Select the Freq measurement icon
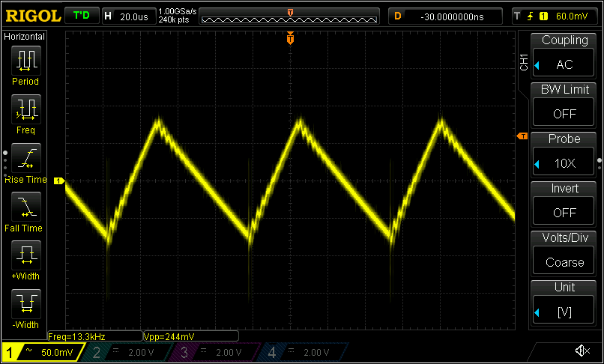 click(x=27, y=109)
